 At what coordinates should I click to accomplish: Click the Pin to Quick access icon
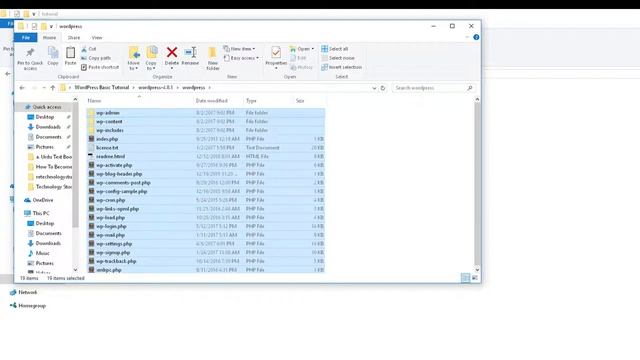coord(30,53)
